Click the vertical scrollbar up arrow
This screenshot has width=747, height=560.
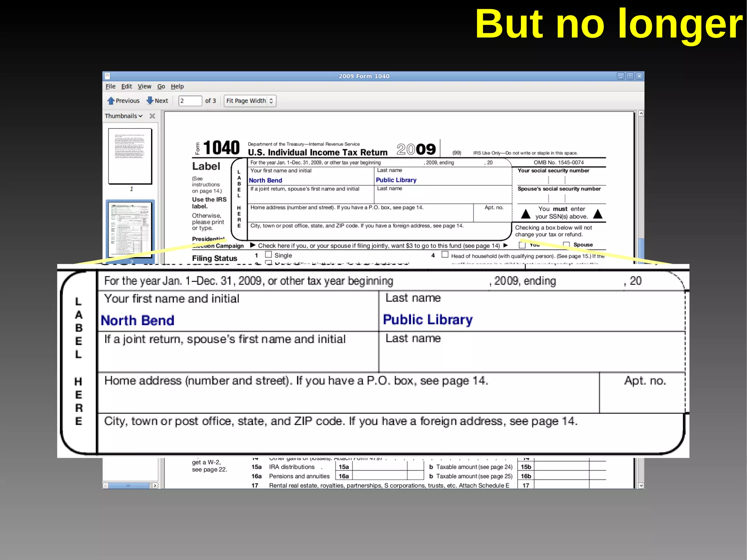641,113
